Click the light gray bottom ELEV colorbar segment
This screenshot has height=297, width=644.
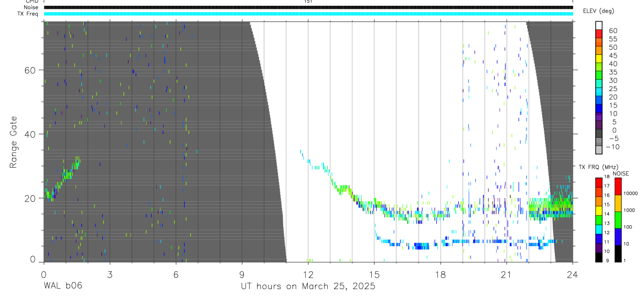pyautogui.click(x=599, y=150)
